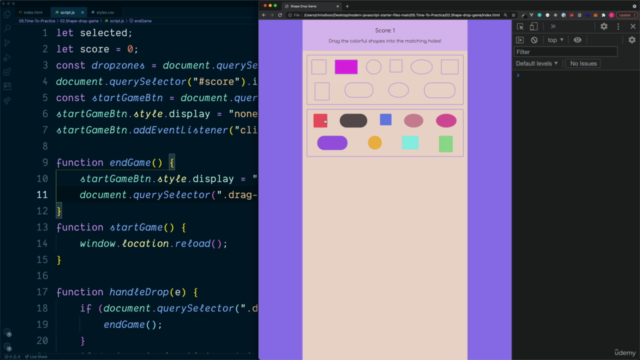Image resolution: width=640 pixels, height=360 pixels.
Task: Open the Accounts icon in VS Code activity bar
Action: [7, 333]
